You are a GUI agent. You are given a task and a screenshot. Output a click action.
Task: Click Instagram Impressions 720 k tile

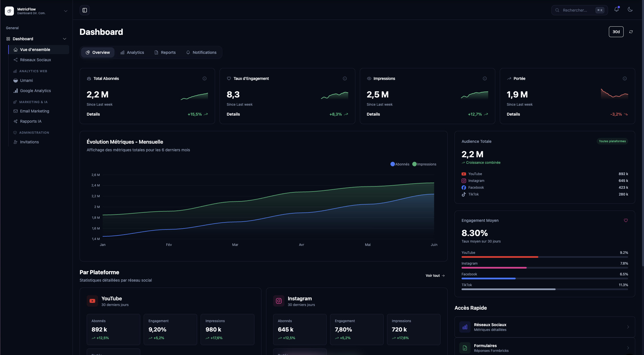tap(414, 330)
